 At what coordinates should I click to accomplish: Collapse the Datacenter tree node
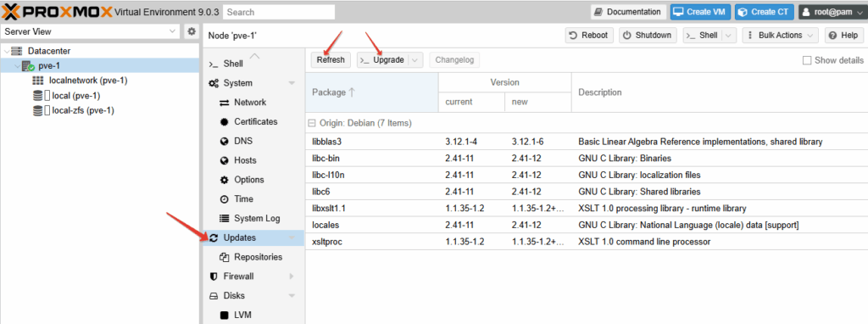coord(6,51)
